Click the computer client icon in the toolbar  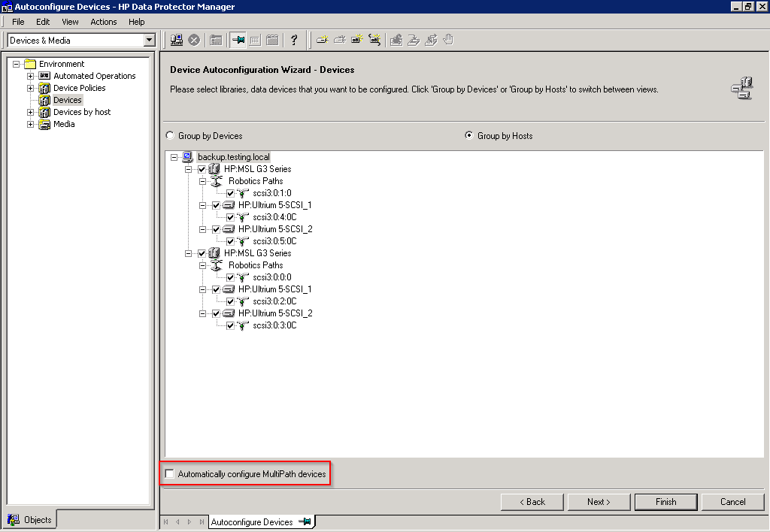[177, 40]
